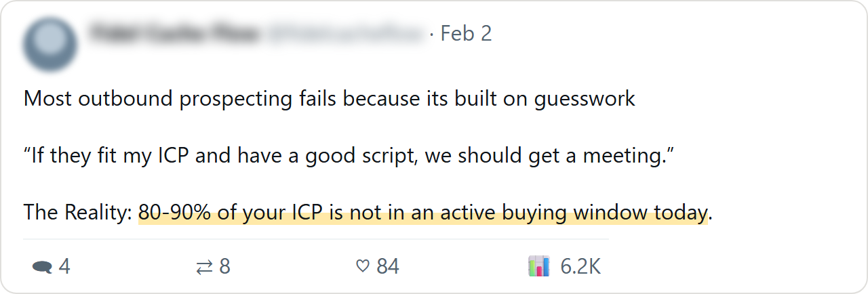Click 'The Reality:' text

click(x=78, y=213)
